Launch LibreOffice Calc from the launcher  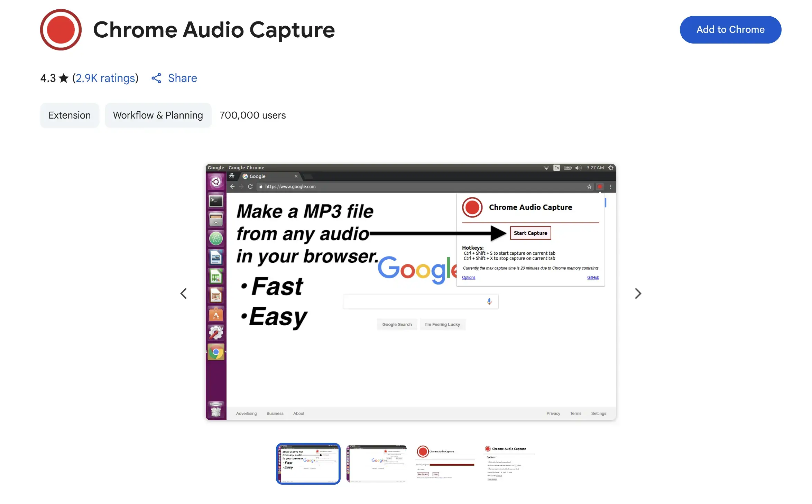tap(216, 276)
